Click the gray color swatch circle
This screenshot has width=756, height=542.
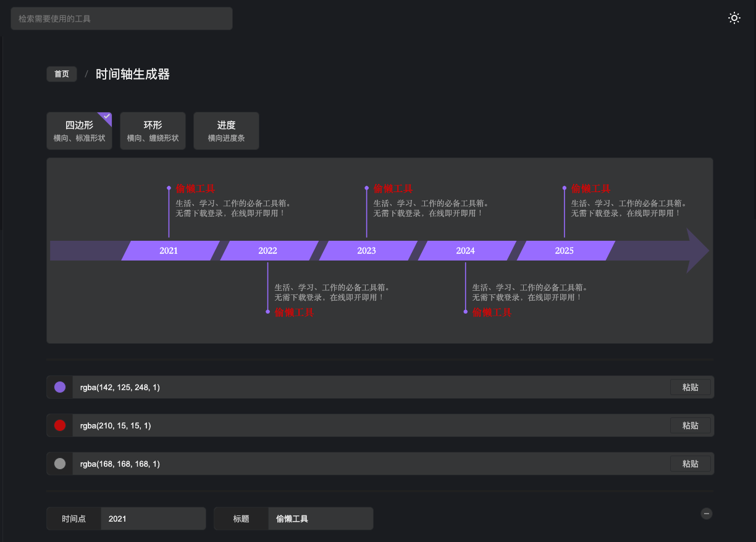click(59, 464)
